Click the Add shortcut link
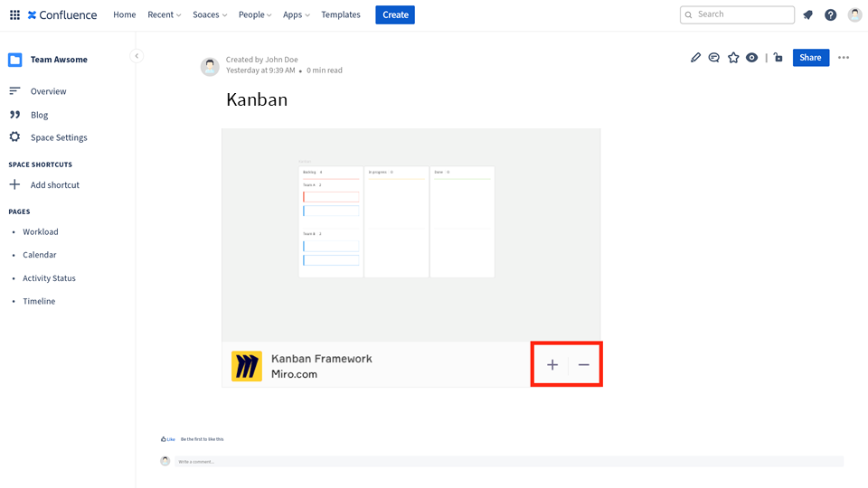 pyautogui.click(x=55, y=184)
